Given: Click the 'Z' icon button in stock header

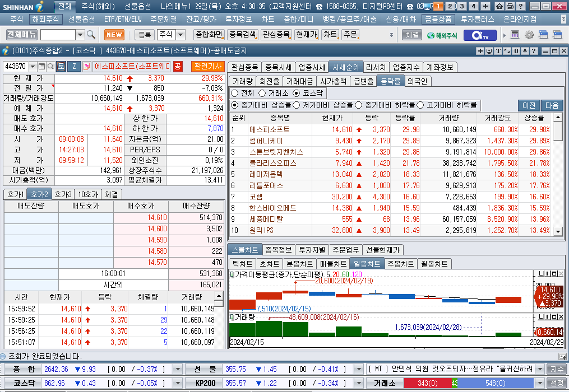Looking at the screenshot, I should coord(74,66).
